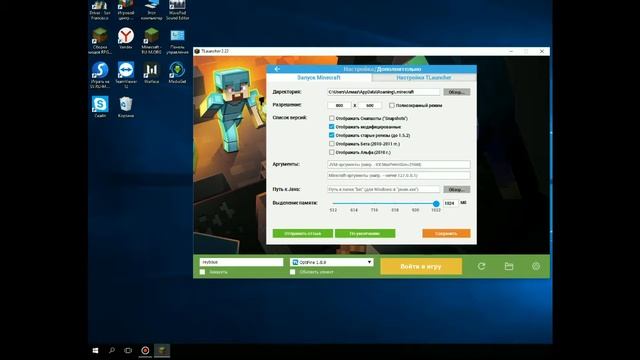Click Browse button next to directory
Image resolution: width=640 pixels, height=360 pixels.
click(457, 92)
